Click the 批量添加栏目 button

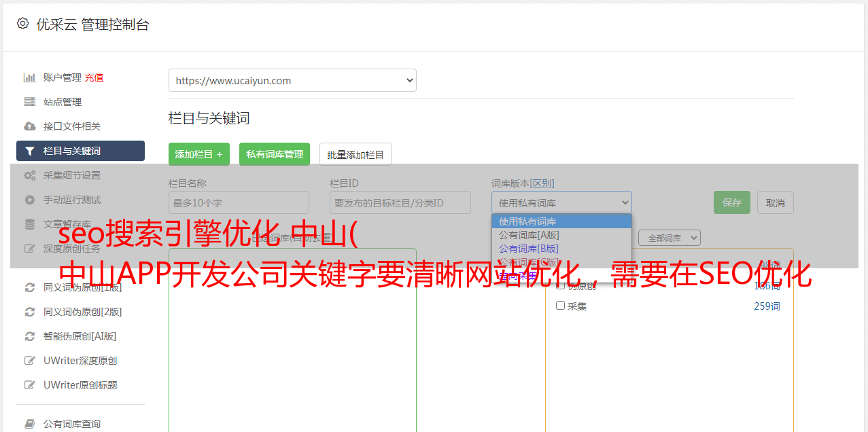click(355, 154)
